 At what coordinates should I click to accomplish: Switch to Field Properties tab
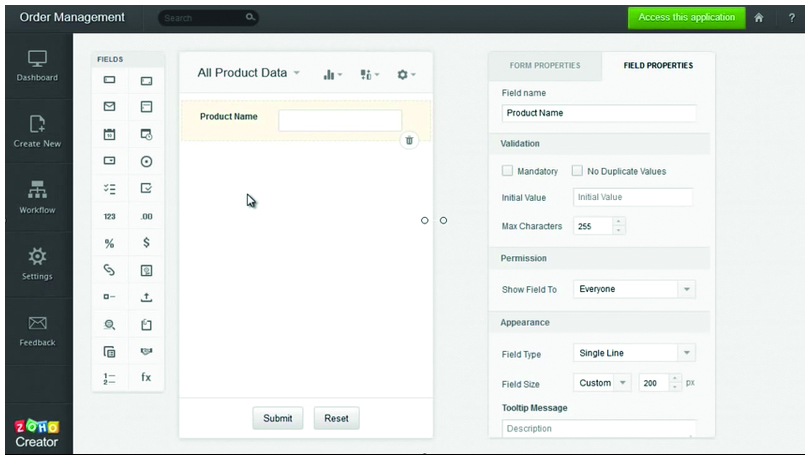(658, 66)
